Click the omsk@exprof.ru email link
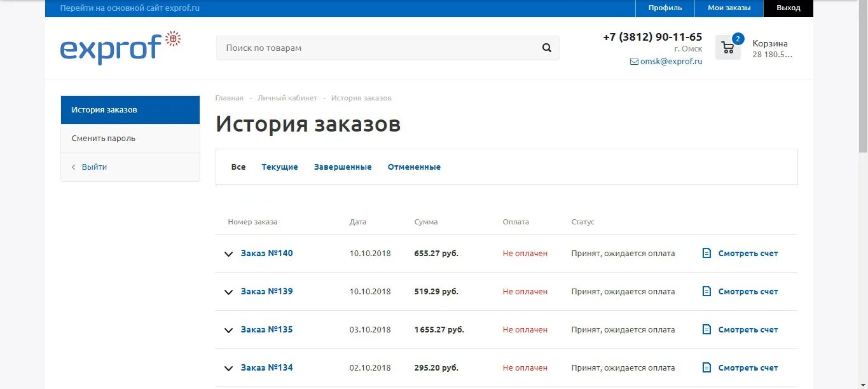868x389 pixels. click(671, 62)
